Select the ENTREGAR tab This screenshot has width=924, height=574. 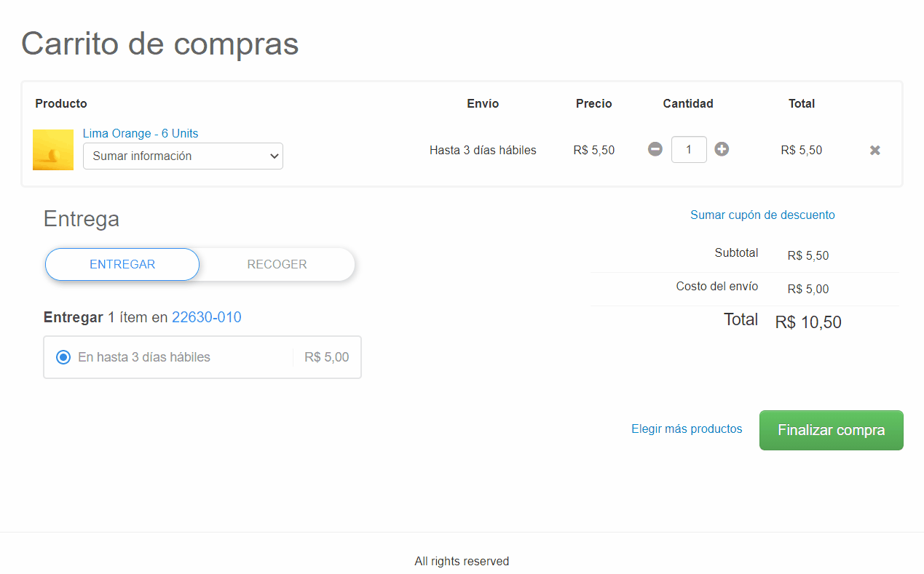122,264
